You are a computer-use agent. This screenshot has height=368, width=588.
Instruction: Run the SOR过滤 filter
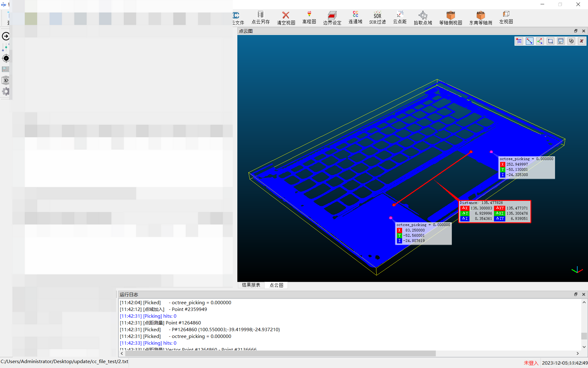click(377, 18)
